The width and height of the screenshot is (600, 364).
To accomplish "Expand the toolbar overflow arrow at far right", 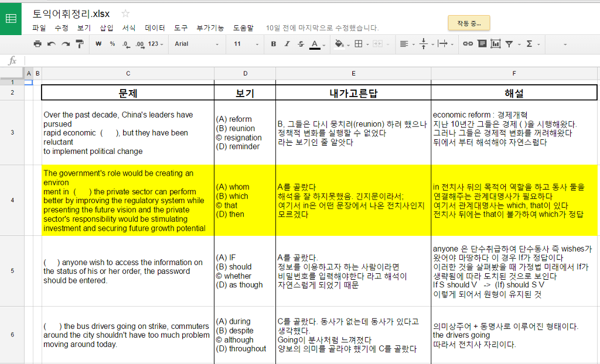I will (x=565, y=44).
